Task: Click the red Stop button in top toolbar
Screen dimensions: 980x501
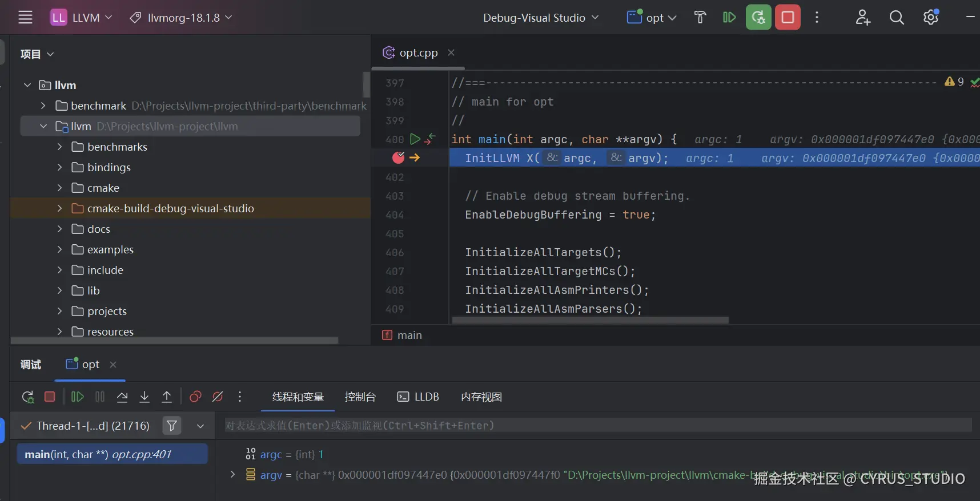Action: (x=788, y=17)
